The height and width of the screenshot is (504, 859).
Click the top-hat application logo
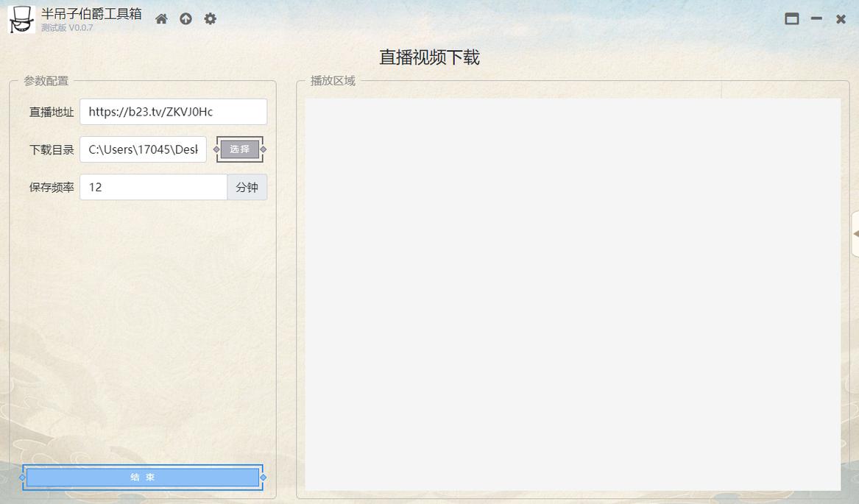point(20,18)
